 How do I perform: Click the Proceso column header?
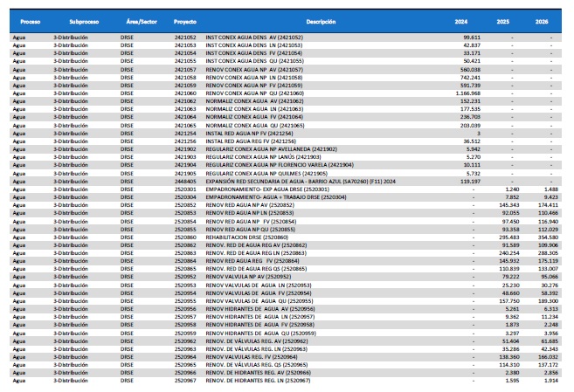tap(30, 19)
